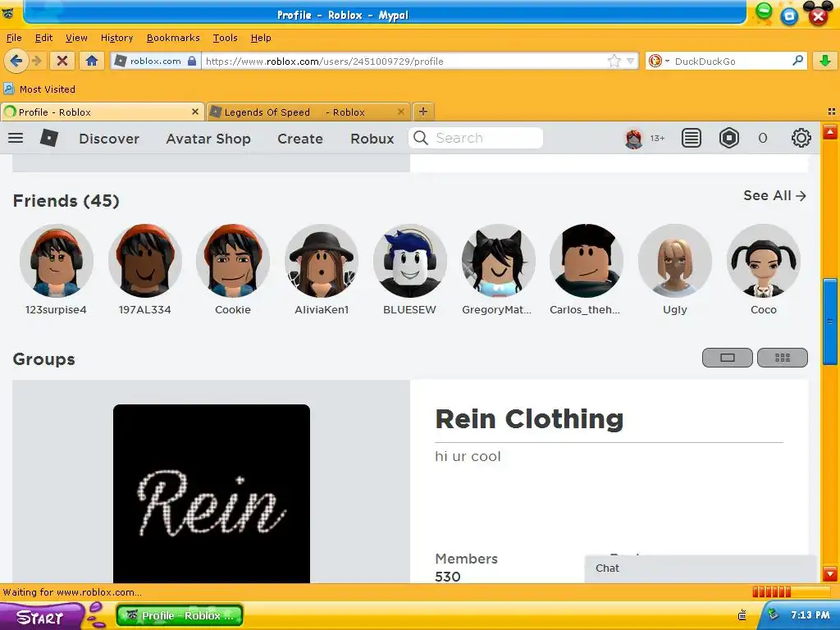
Task: Switch Groups to slideshow view
Action: 727,358
